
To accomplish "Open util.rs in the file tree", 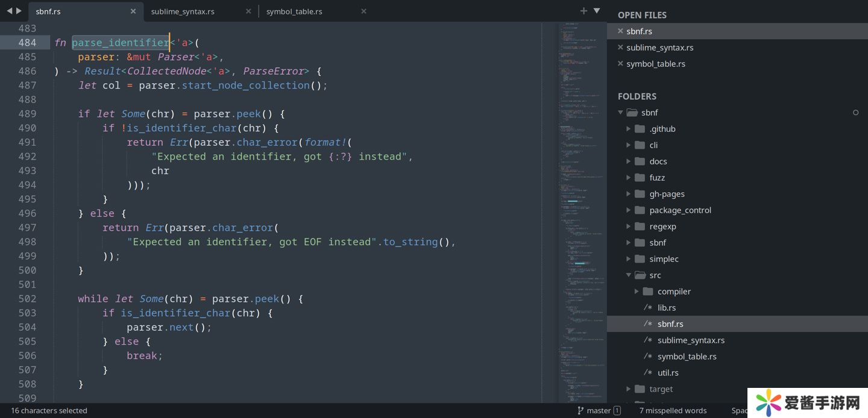I will (x=667, y=373).
